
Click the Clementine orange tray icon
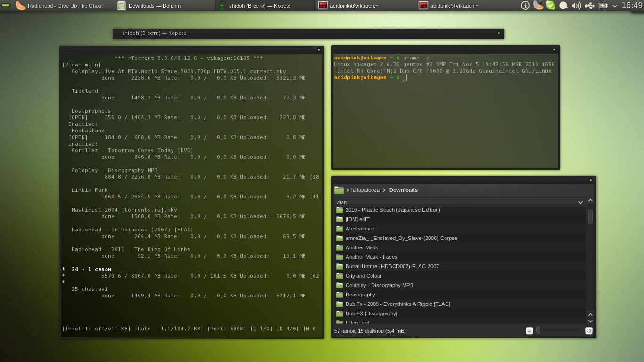coord(538,6)
